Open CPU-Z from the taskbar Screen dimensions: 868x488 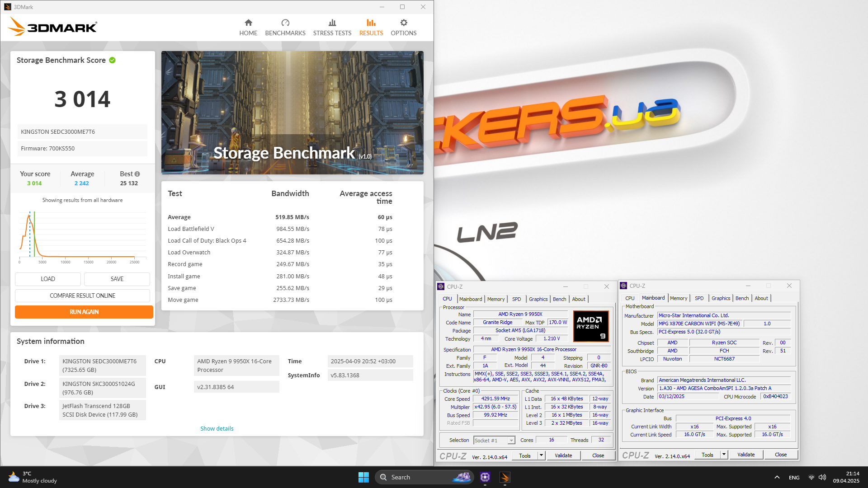click(x=485, y=477)
